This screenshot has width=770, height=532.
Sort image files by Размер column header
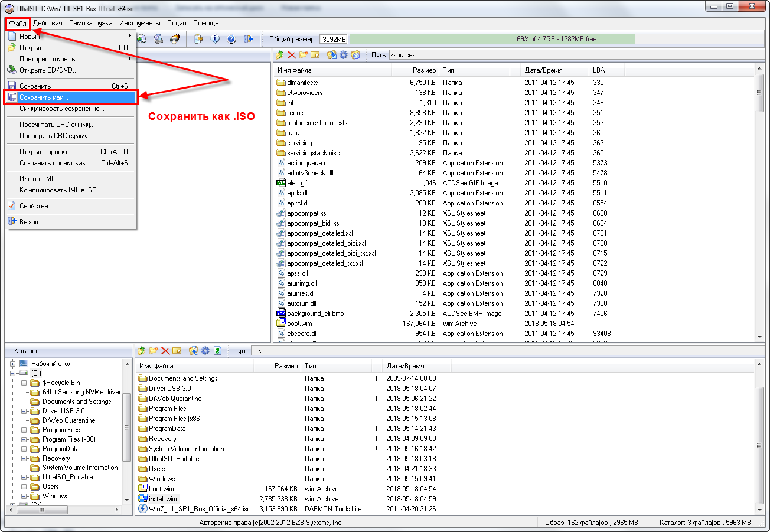416,70
